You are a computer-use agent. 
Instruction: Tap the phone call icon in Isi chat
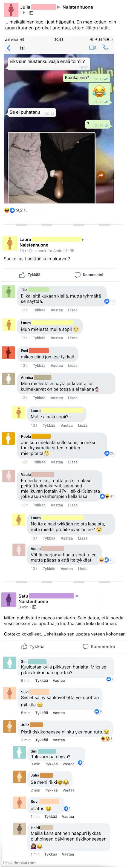pyautogui.click(x=105, y=48)
